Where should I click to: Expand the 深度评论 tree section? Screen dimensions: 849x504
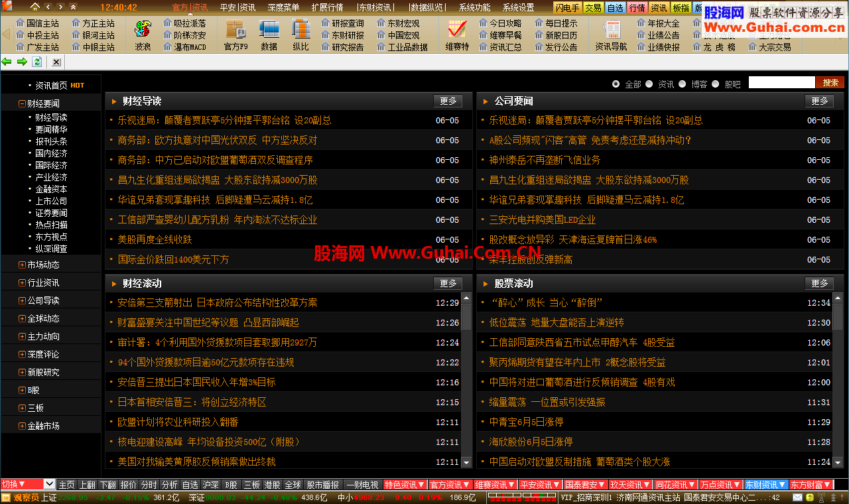point(22,354)
